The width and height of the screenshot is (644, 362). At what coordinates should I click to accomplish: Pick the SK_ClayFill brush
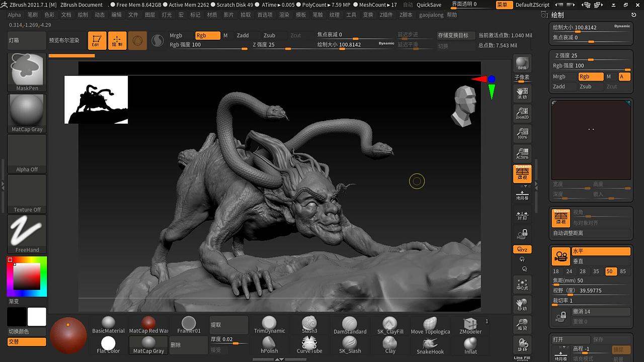pos(390,325)
